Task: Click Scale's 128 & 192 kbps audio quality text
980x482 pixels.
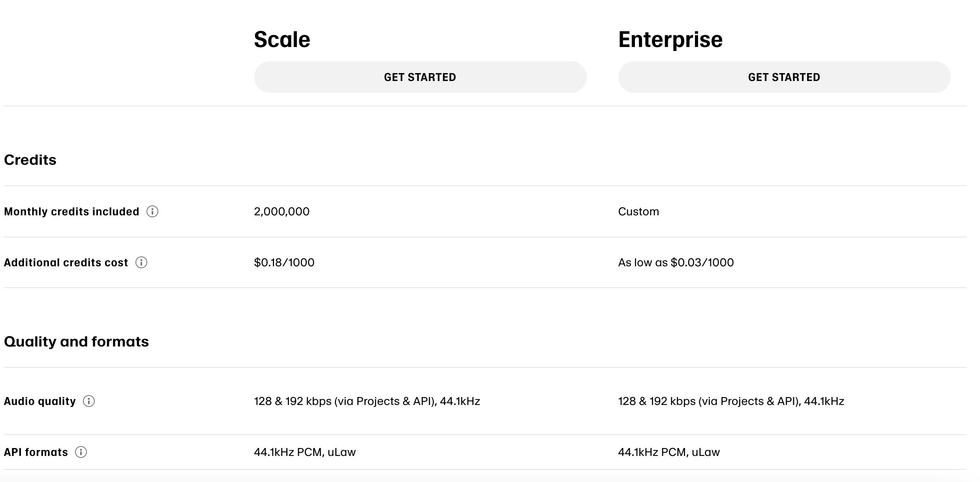Action: [x=366, y=401]
